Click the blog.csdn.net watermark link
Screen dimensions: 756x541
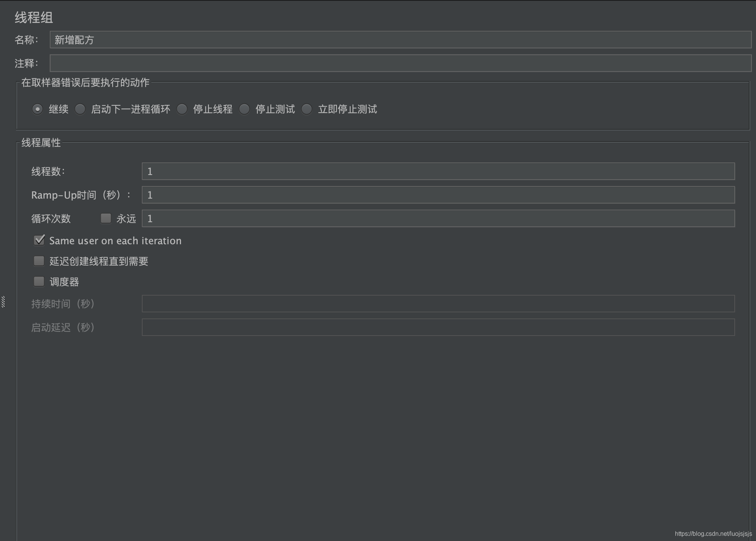[x=713, y=534]
